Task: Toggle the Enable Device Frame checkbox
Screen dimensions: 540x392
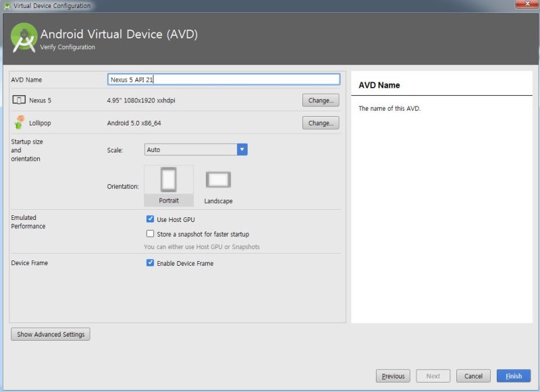Action: pos(150,263)
